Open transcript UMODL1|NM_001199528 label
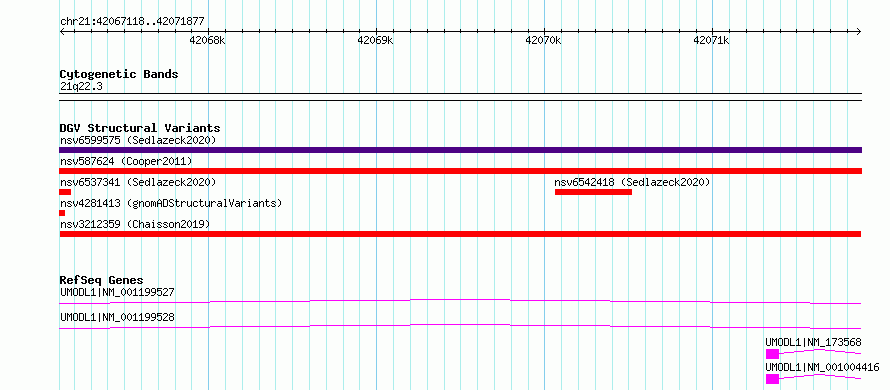This screenshot has width=890, height=390. [117, 317]
